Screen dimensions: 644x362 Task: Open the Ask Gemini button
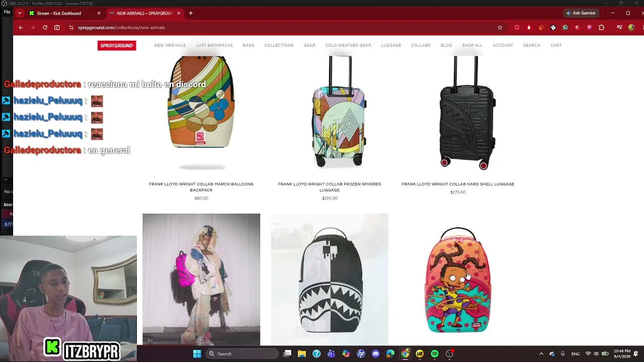[x=581, y=13]
